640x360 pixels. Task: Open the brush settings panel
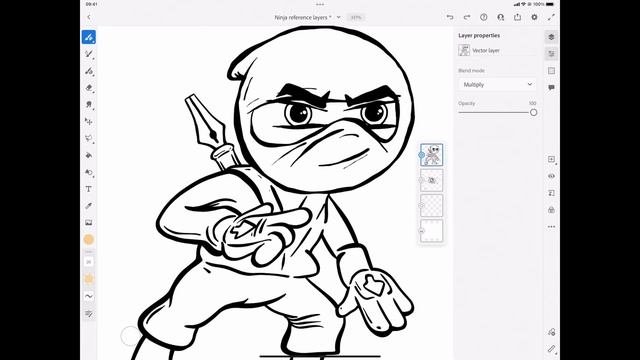click(89, 313)
